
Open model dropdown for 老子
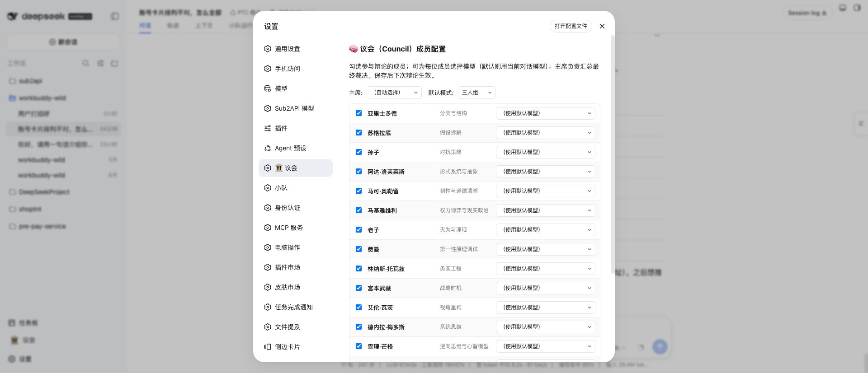point(546,230)
